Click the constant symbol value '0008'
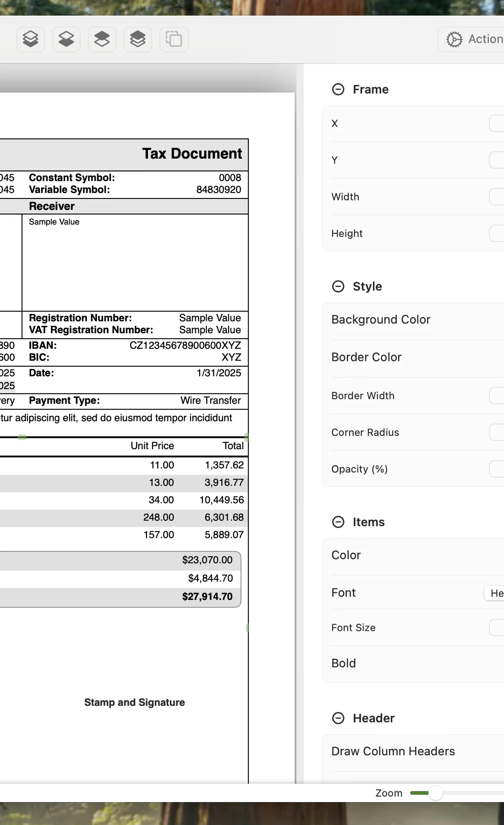 230,178
